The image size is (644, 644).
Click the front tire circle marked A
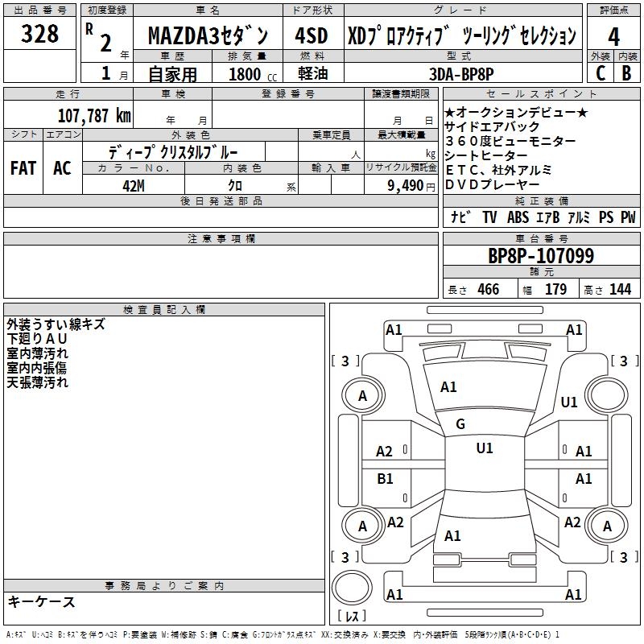pyautogui.click(x=363, y=395)
